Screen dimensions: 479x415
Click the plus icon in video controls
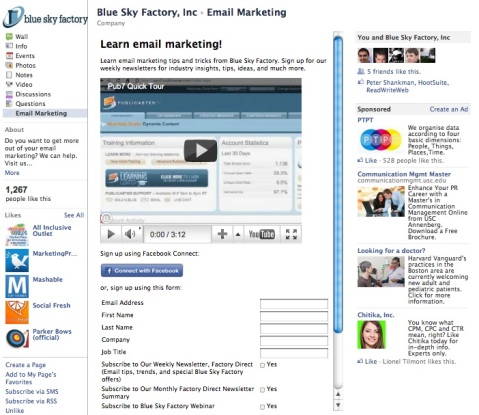pyautogui.click(x=222, y=234)
